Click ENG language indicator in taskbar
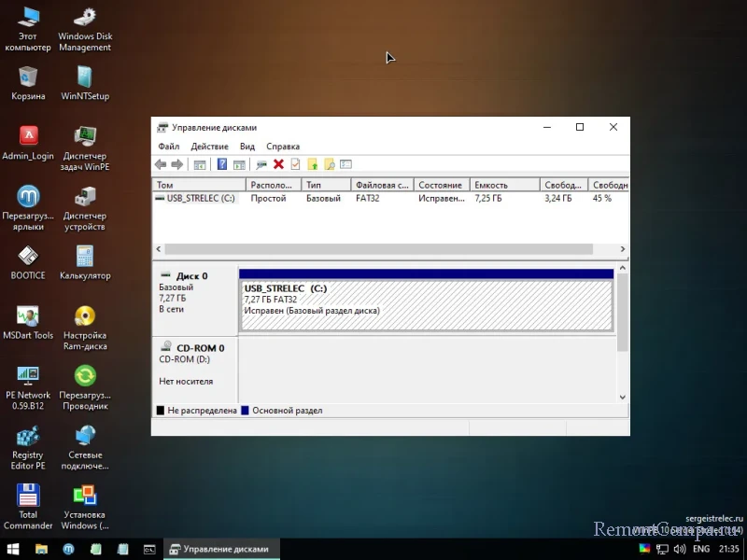Screen dimensions: 747x560 (700, 549)
